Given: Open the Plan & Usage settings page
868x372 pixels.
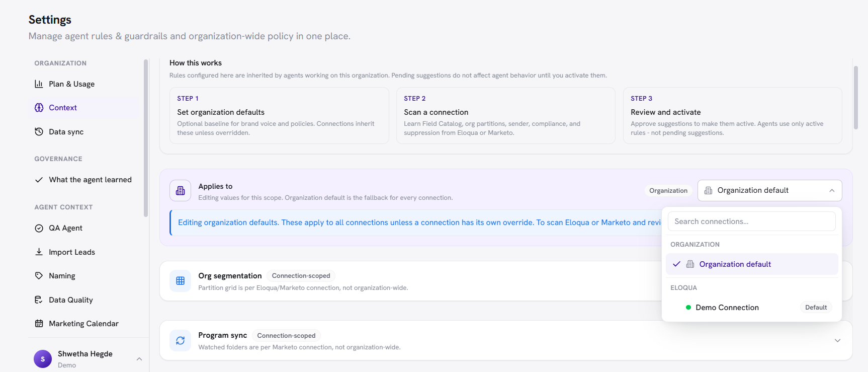Looking at the screenshot, I should point(83,84).
